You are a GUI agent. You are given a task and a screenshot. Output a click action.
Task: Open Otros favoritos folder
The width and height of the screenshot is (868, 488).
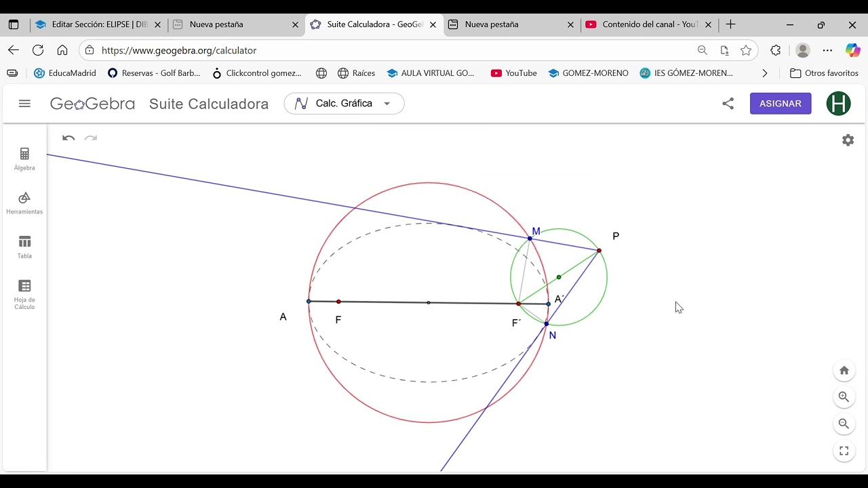tap(825, 73)
